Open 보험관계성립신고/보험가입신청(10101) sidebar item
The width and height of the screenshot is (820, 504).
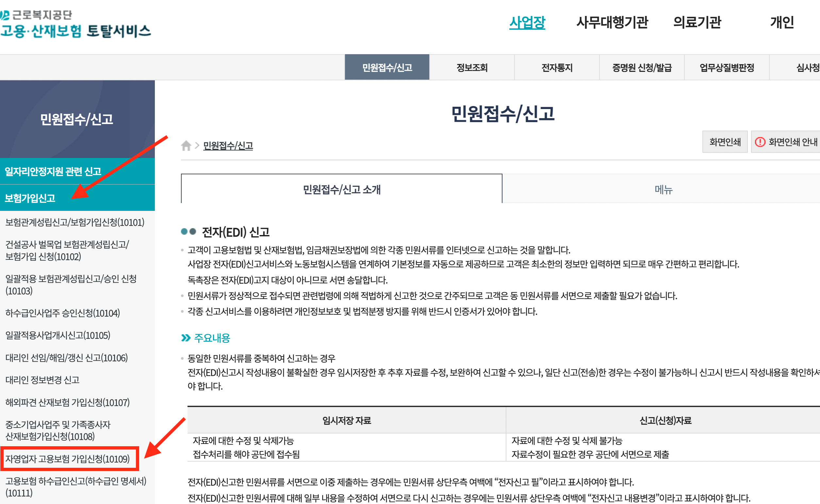75,222
